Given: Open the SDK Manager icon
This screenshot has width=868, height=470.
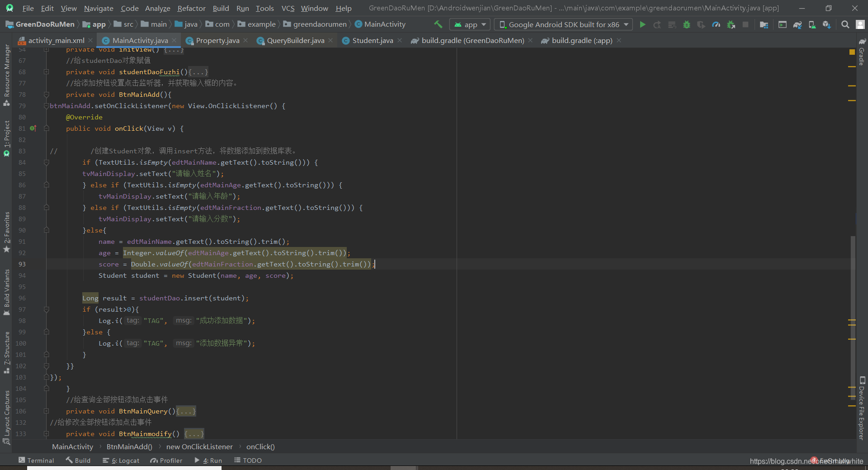Looking at the screenshot, I should (x=826, y=24).
